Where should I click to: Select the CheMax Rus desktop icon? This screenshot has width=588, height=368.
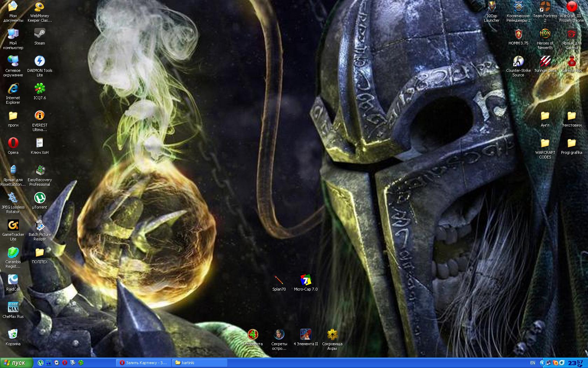pyautogui.click(x=13, y=310)
